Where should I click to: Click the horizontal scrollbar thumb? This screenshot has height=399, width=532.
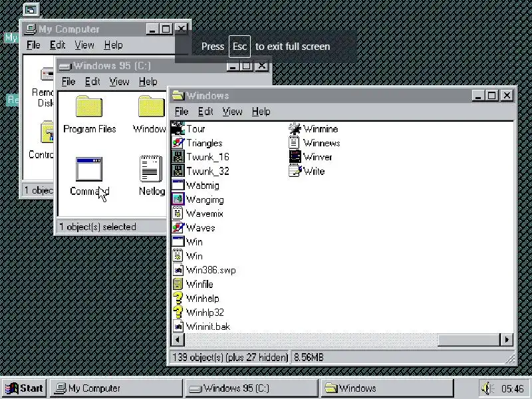(x=469, y=339)
